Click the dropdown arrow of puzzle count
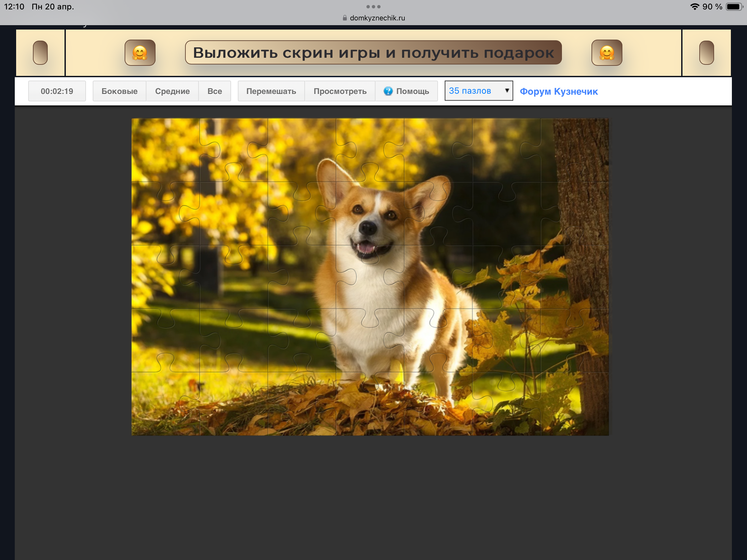Image resolution: width=747 pixels, height=560 pixels. point(507,90)
